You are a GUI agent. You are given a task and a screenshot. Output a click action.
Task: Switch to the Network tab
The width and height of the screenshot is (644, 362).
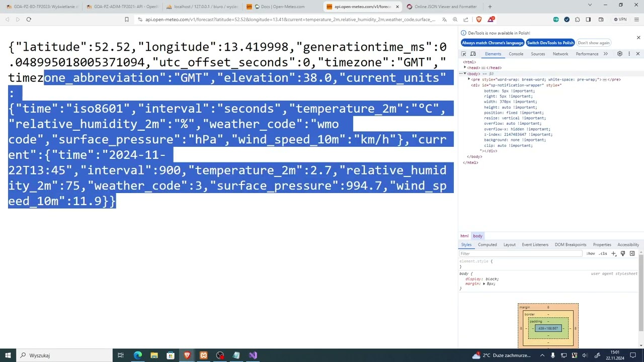pos(560,54)
